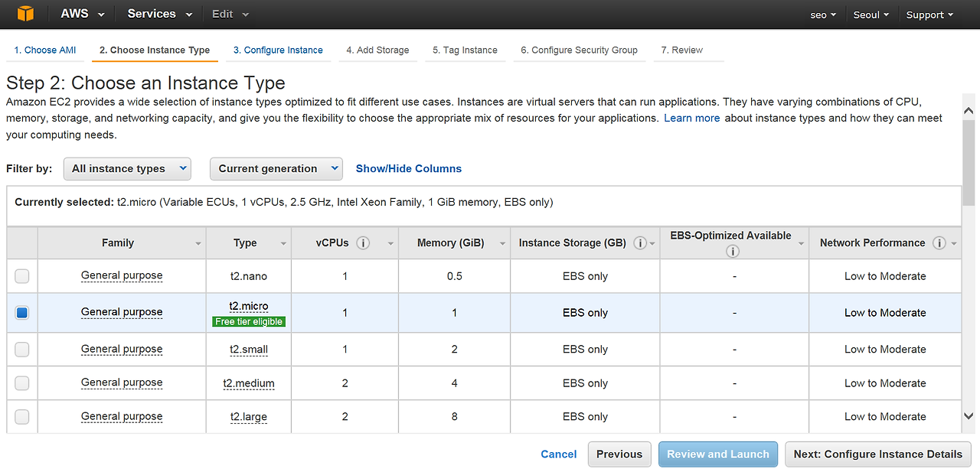Click the Previous button
This screenshot has width=980, height=472.
tap(619, 454)
